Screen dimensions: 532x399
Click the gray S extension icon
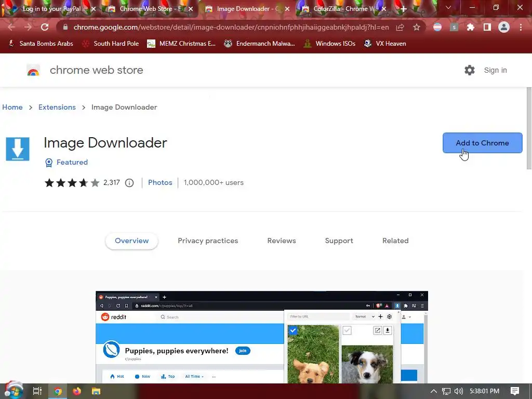point(454,27)
